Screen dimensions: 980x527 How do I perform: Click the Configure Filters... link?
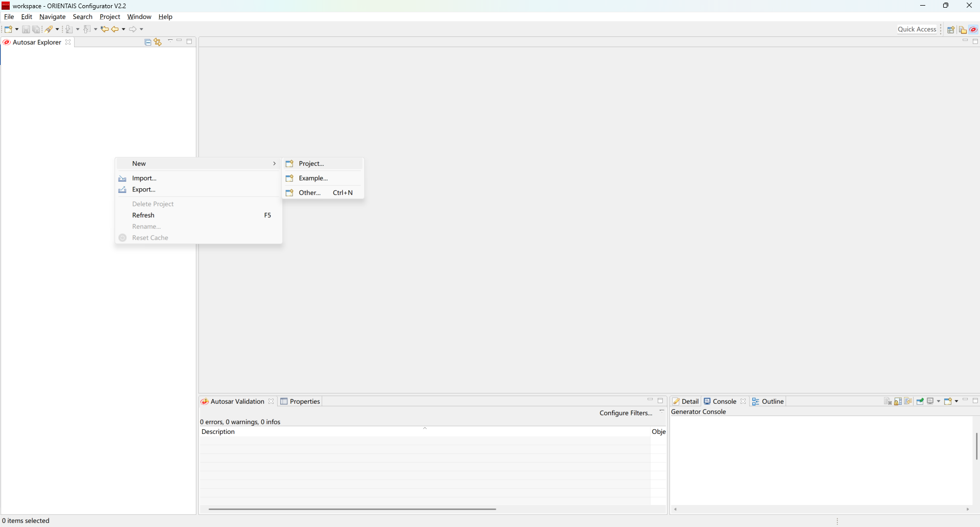coord(626,413)
